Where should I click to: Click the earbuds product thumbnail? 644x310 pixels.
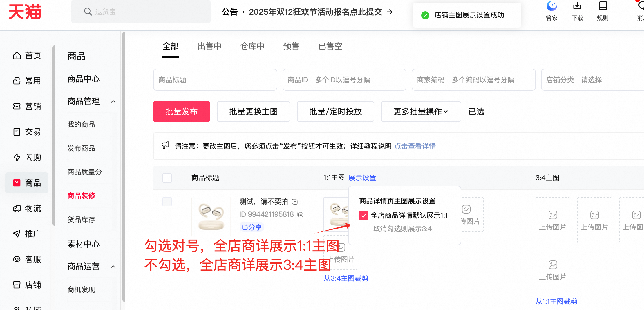tap(211, 216)
